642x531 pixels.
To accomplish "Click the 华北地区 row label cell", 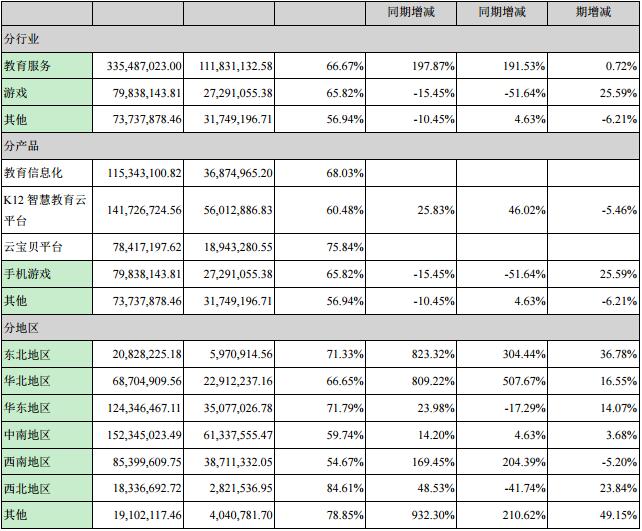I will (46, 381).
